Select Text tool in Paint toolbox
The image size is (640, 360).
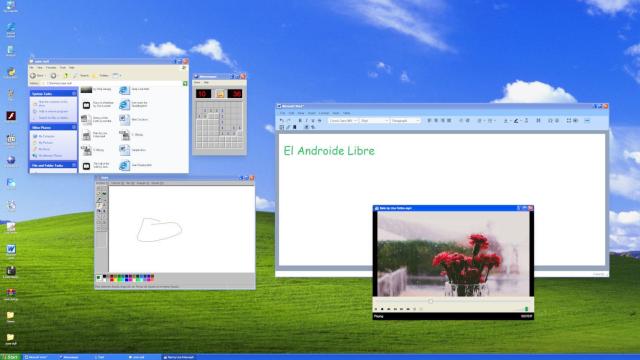click(x=104, y=211)
